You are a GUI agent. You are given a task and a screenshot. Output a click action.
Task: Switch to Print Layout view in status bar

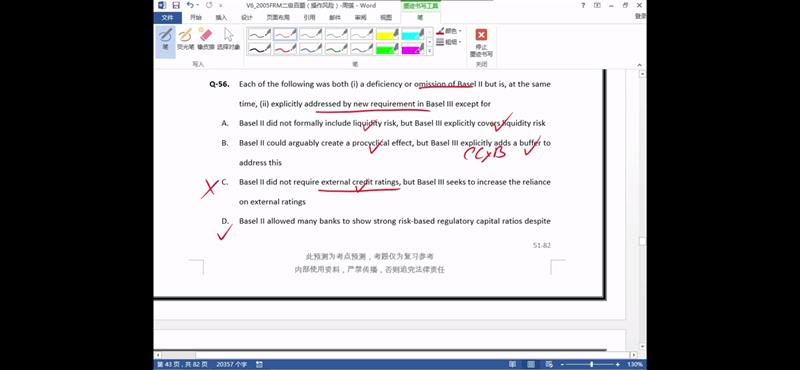click(531, 364)
